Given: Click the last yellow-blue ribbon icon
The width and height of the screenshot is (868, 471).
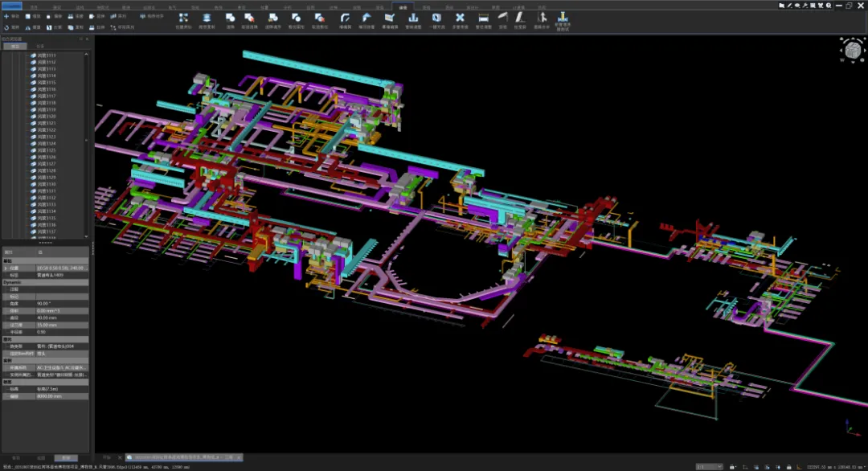Looking at the screenshot, I should click(562, 17).
